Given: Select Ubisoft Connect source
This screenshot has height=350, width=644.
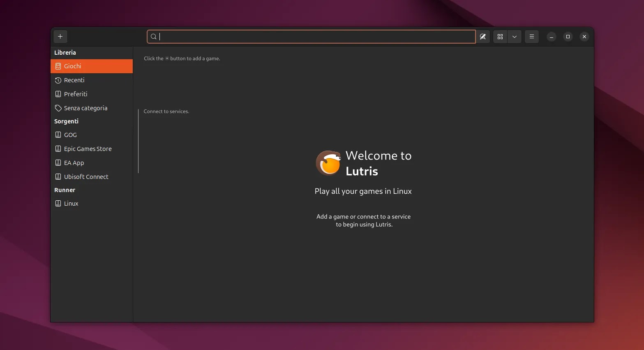Looking at the screenshot, I should [x=92, y=177].
